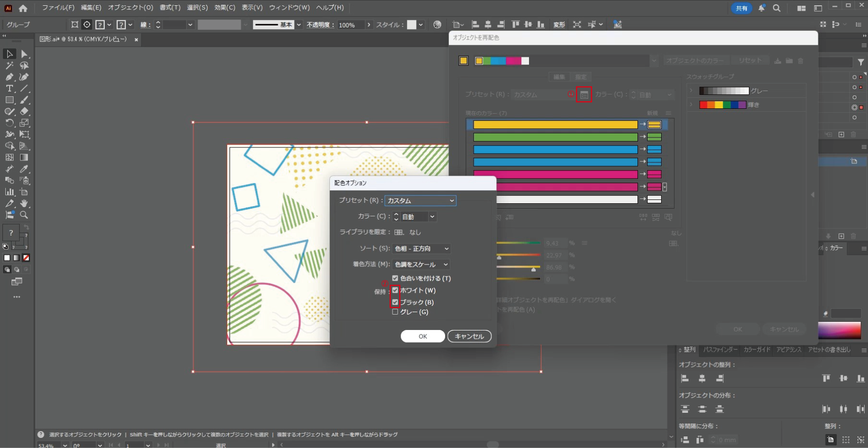Expand the グレー swatch group

[x=691, y=91]
